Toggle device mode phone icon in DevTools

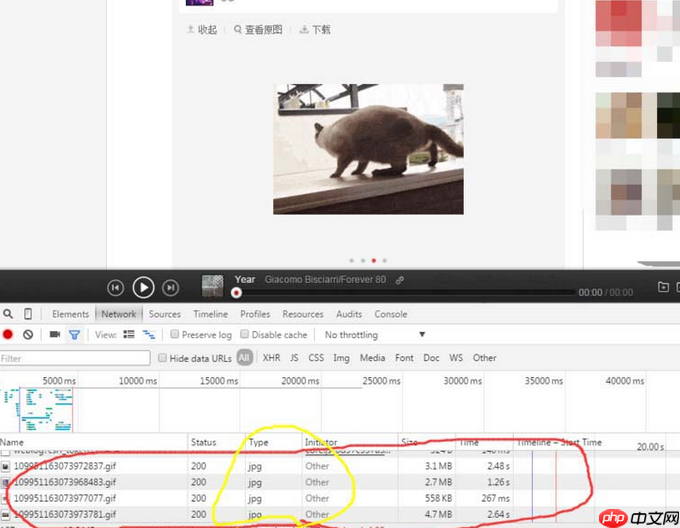28,314
